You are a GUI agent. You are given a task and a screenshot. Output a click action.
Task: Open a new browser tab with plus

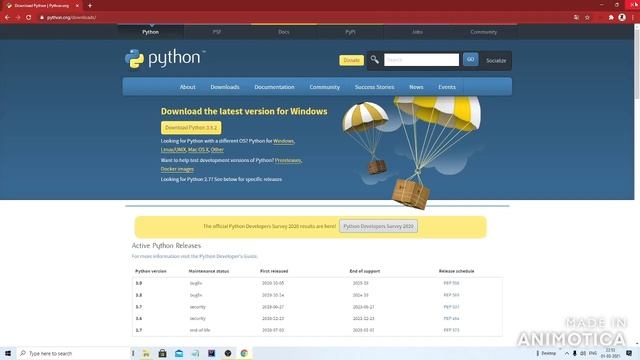90,6
